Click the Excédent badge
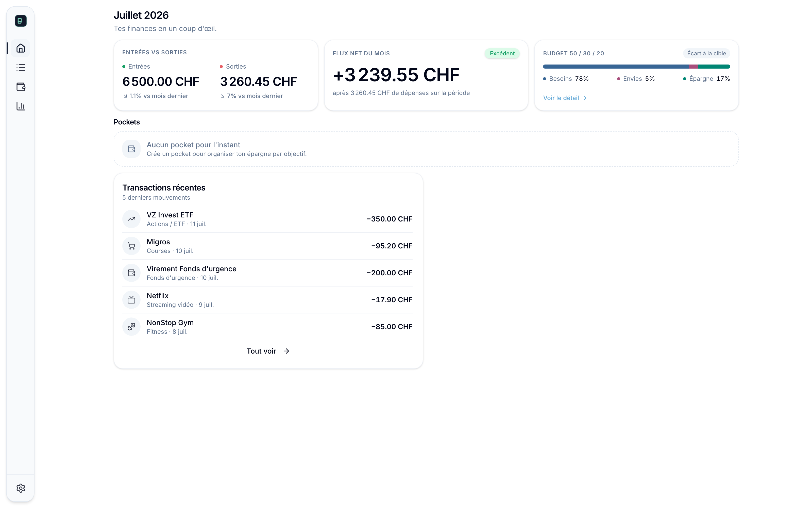This screenshot has width=812, height=508. click(502, 53)
